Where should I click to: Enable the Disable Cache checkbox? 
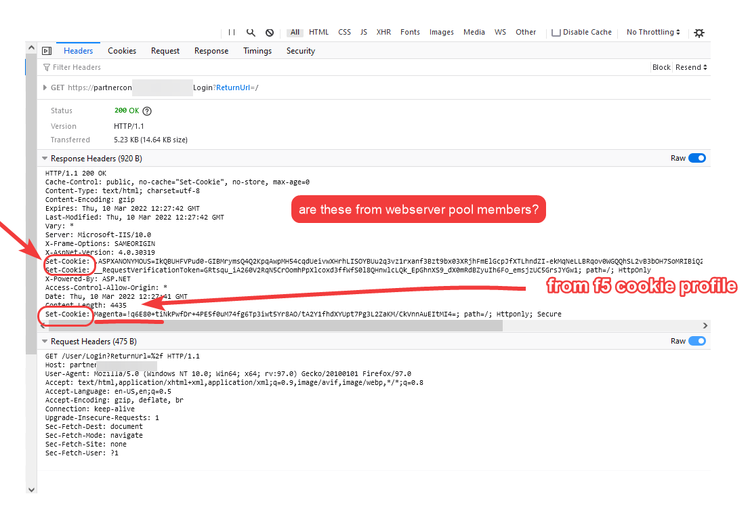(556, 33)
